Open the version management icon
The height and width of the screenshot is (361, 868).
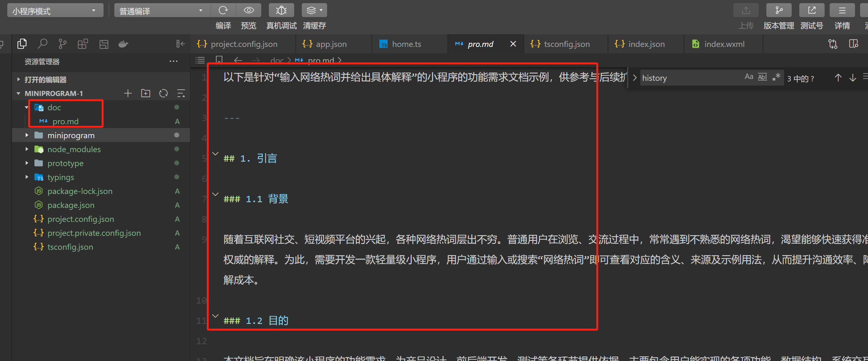[x=778, y=10]
